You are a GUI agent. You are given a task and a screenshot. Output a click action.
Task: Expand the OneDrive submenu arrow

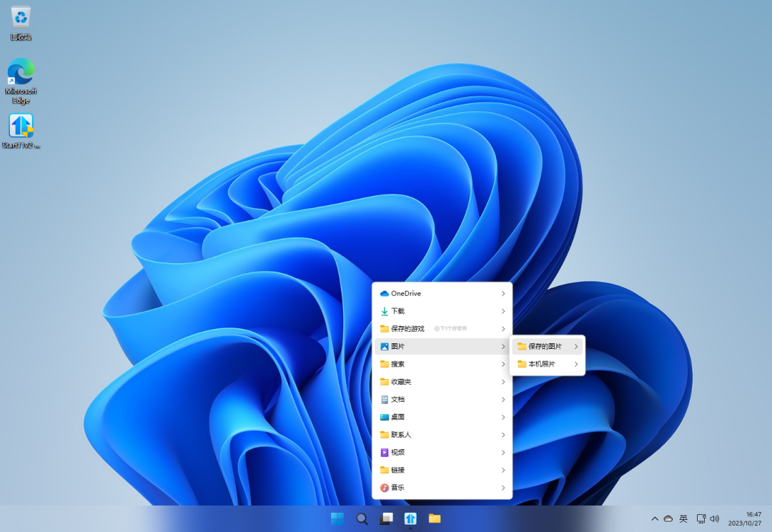pos(503,293)
